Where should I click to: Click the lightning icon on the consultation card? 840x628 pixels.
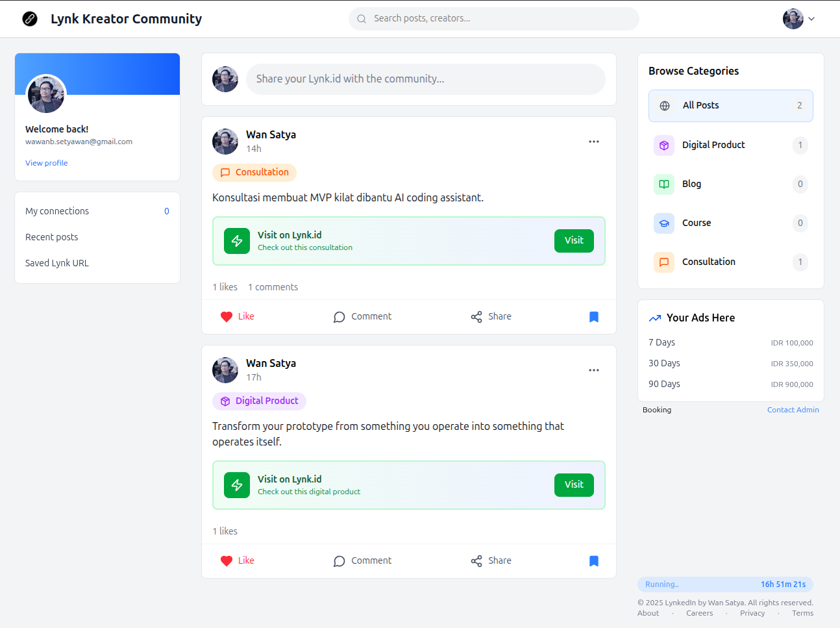(x=237, y=241)
